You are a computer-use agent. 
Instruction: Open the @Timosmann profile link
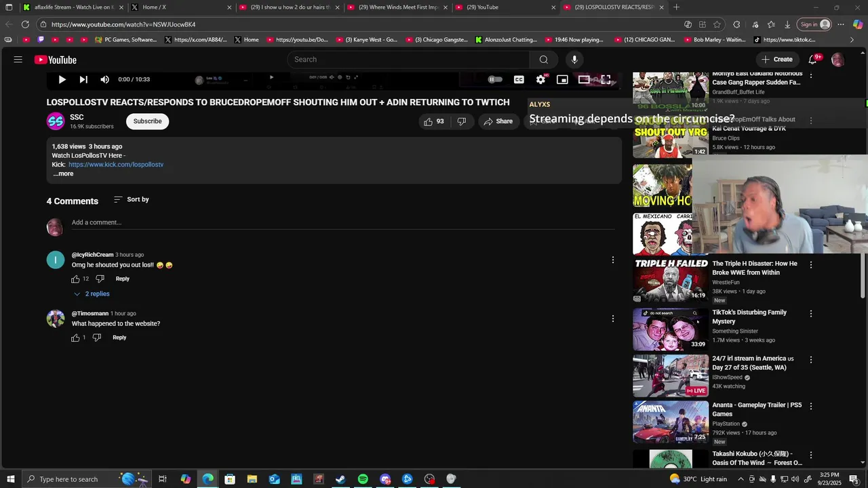(90, 314)
